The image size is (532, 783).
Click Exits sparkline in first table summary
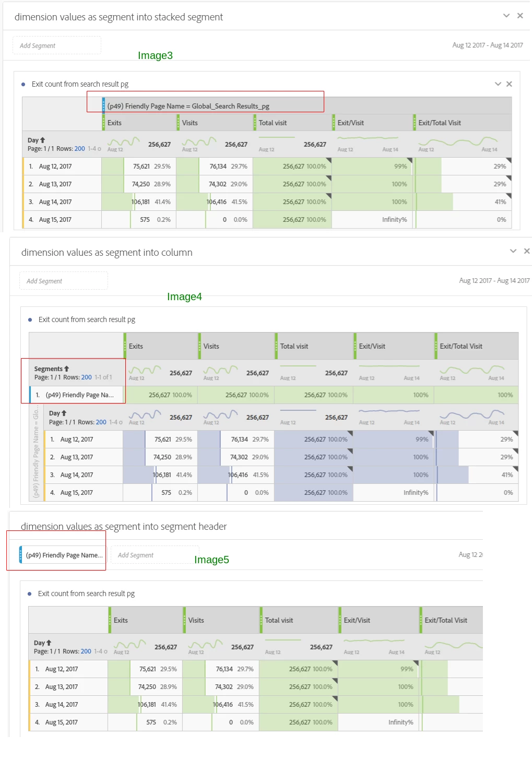[x=123, y=142]
